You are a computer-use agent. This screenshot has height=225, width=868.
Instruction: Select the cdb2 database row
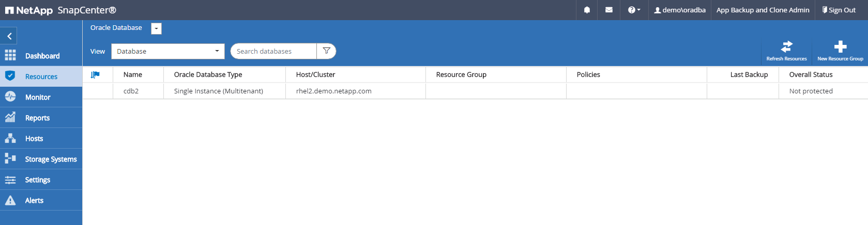[475, 91]
